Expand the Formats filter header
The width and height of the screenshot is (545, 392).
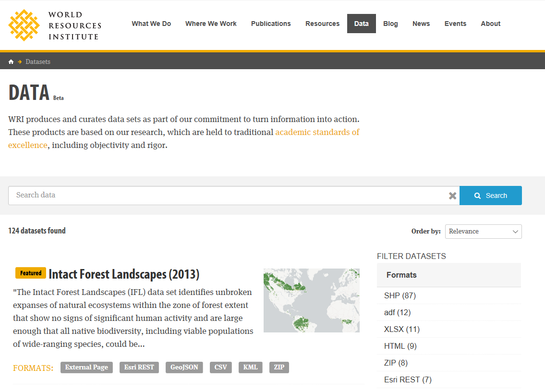pos(448,275)
